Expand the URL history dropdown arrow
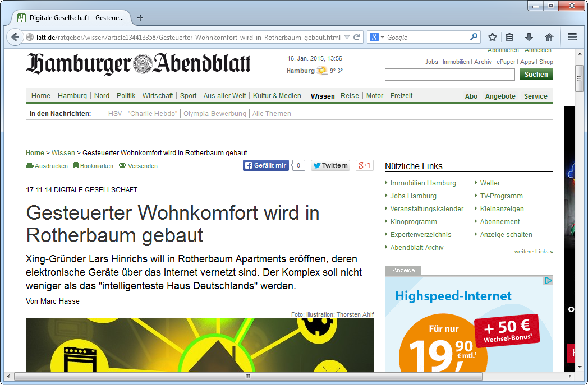Screen dimensions: 588x385 (x=347, y=38)
